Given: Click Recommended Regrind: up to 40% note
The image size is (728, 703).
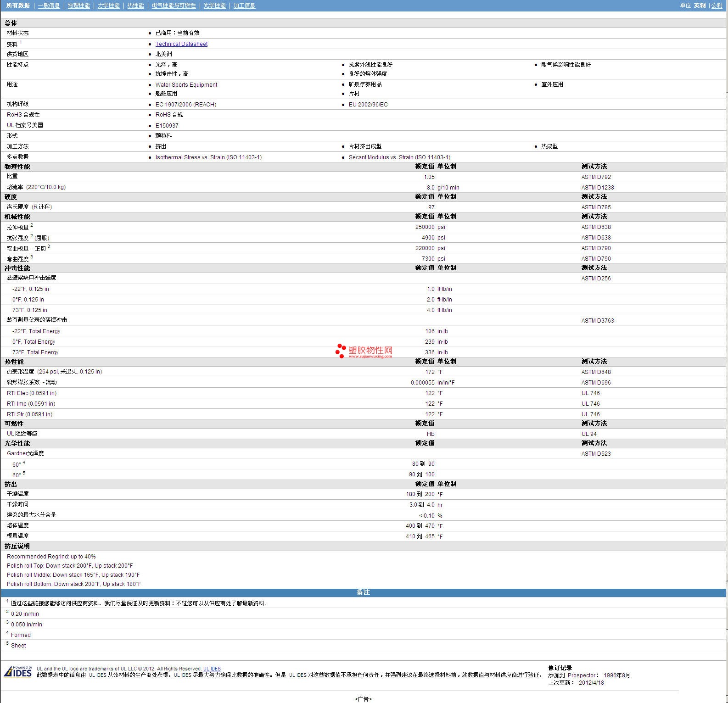Looking at the screenshot, I should tap(51, 557).
